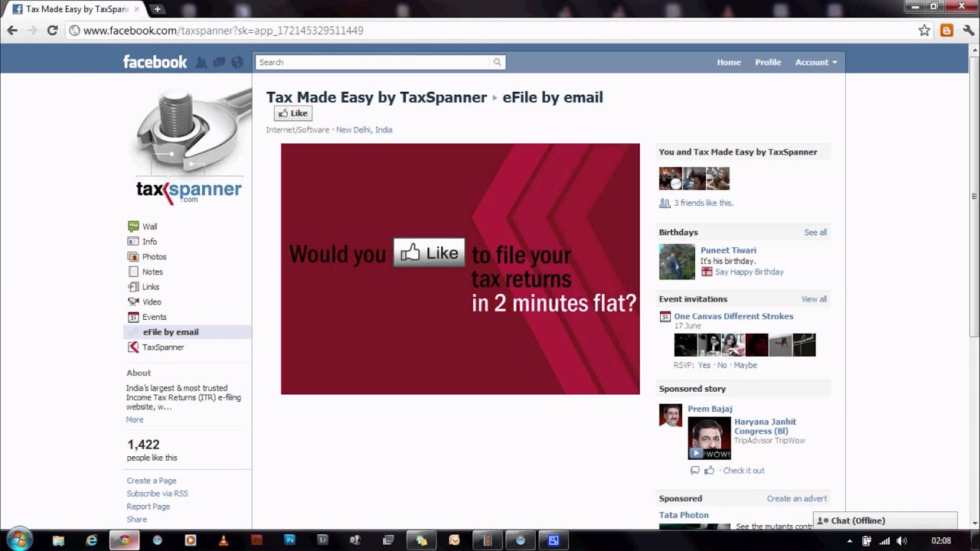Open Events section in sidebar
Screen dimensions: 980x551
154,317
